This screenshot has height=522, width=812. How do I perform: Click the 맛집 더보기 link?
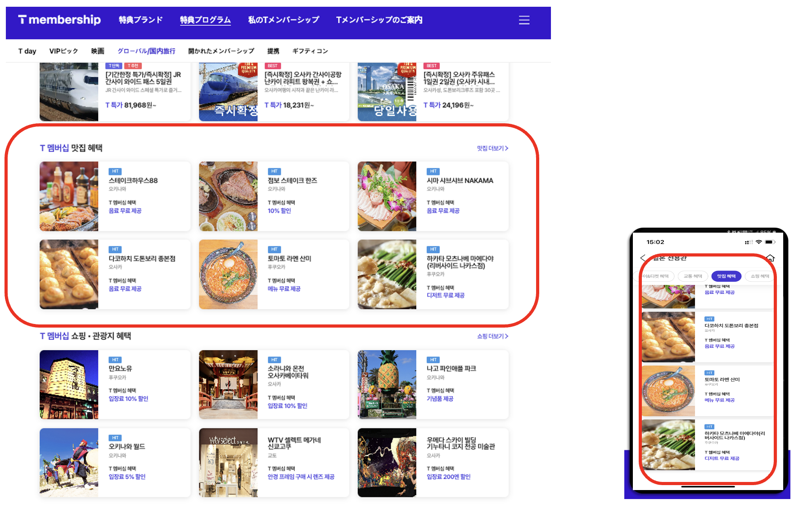pos(492,148)
